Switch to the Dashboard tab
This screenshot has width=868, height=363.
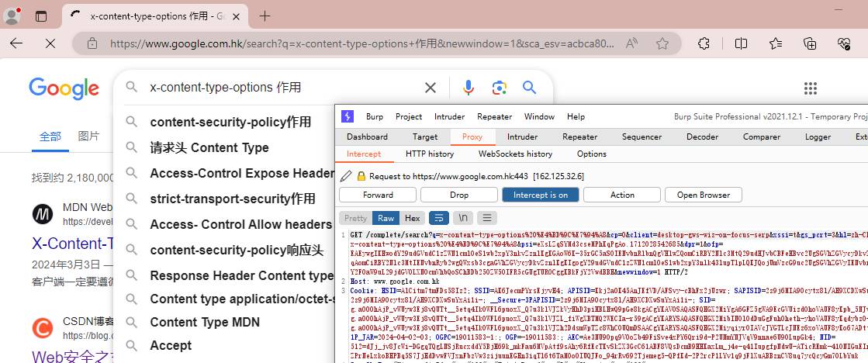click(367, 137)
